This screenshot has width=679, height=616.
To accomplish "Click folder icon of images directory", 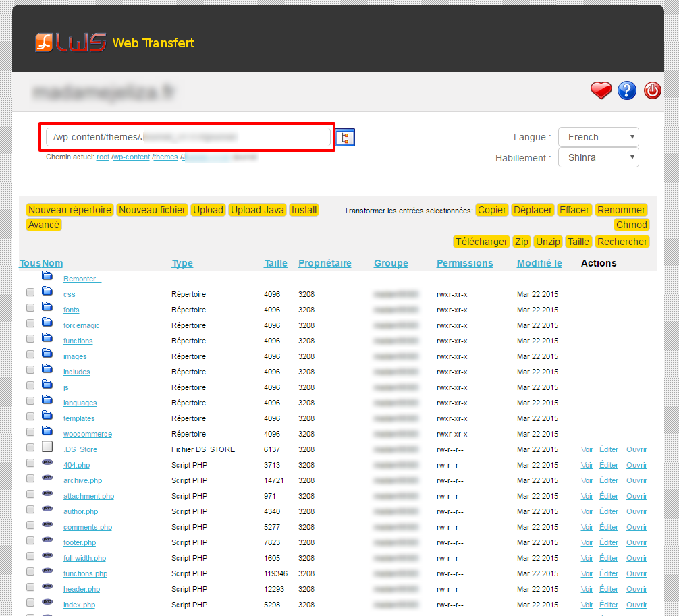I will pos(47,354).
